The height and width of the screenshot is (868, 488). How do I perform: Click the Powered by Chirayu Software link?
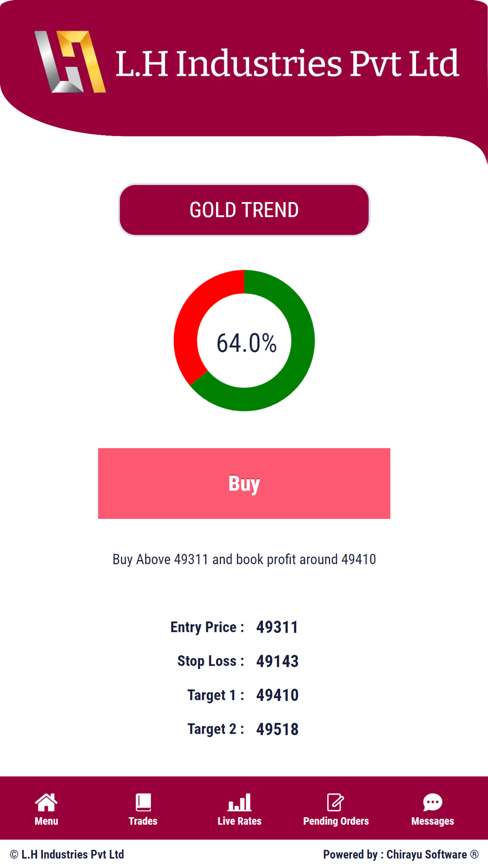(x=401, y=854)
